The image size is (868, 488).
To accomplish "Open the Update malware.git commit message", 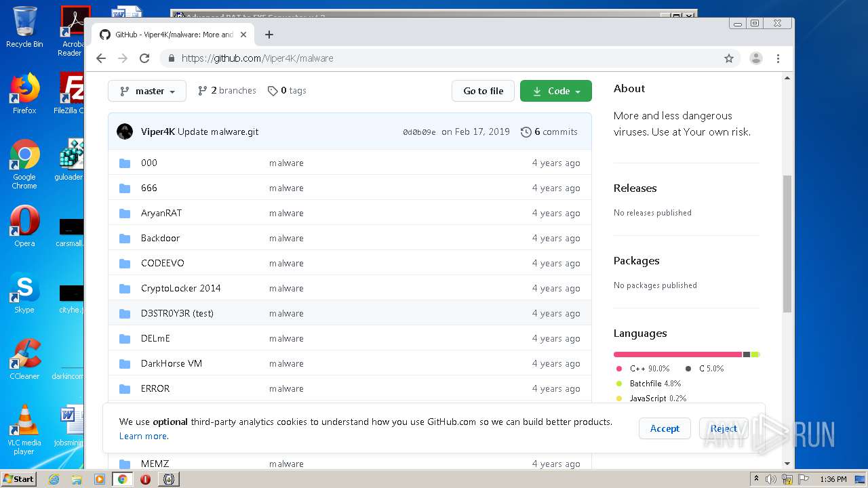I will click(x=218, y=132).
